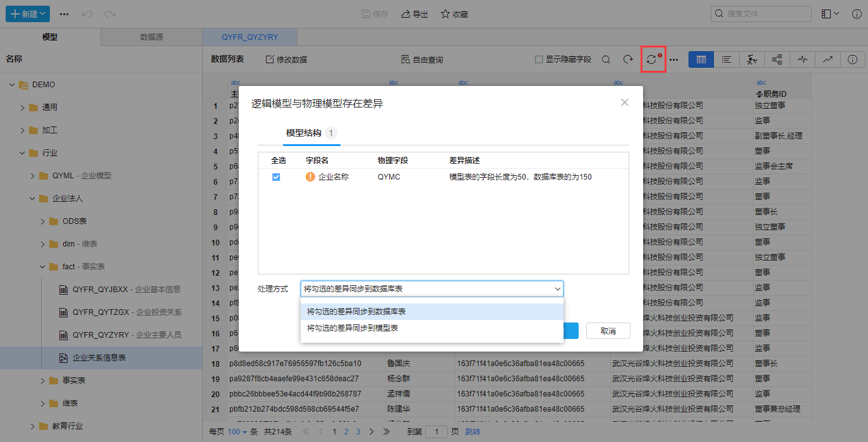This screenshot has width=868, height=442.
Task: Select option 将勾选的差异同步到模型表
Action: [353, 328]
